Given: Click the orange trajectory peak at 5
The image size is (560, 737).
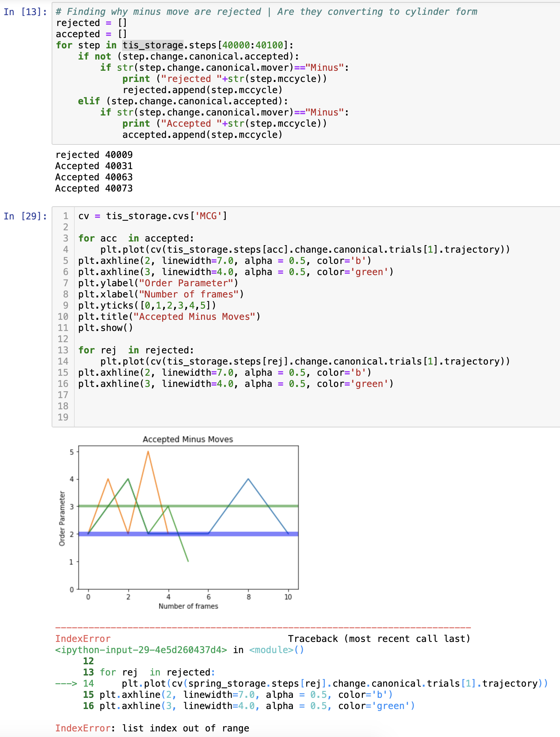Looking at the screenshot, I should coord(148,452).
